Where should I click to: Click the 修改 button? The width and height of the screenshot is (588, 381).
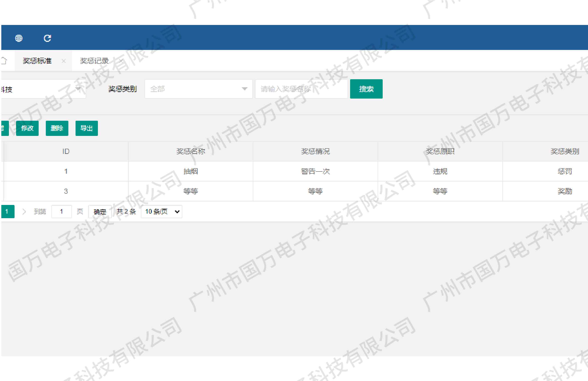tap(27, 128)
